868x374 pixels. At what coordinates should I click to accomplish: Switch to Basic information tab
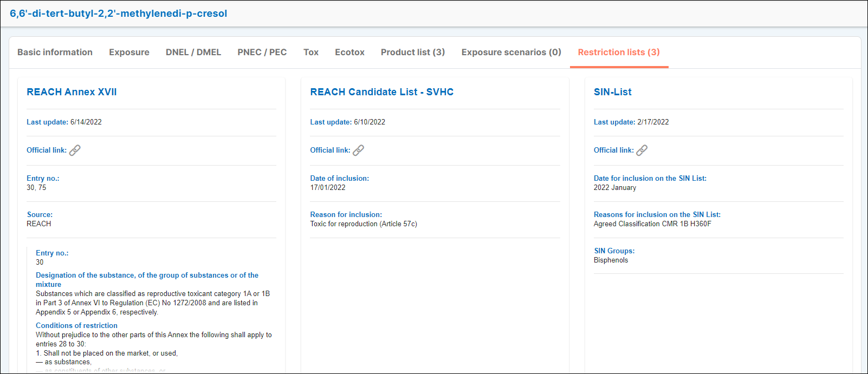click(55, 53)
